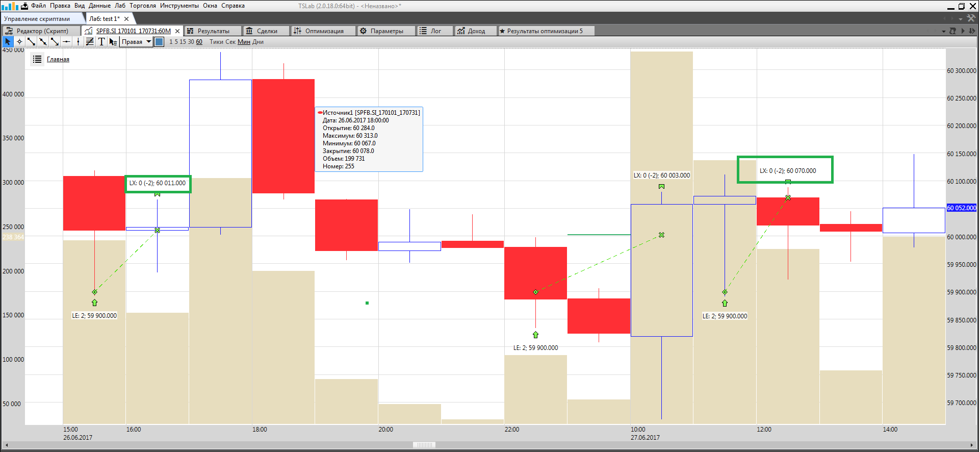This screenshot has width=980, height=452.
Task: Click the lab panel play arrow icon
Action: (963, 31)
